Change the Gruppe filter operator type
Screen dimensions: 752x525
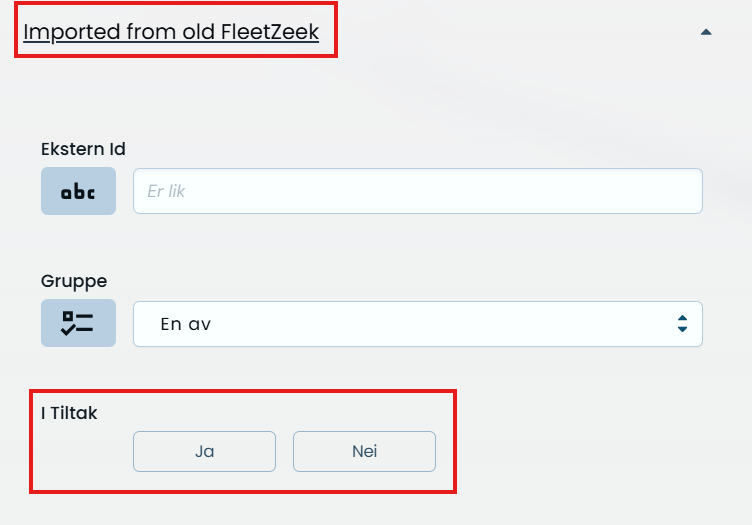coord(78,323)
